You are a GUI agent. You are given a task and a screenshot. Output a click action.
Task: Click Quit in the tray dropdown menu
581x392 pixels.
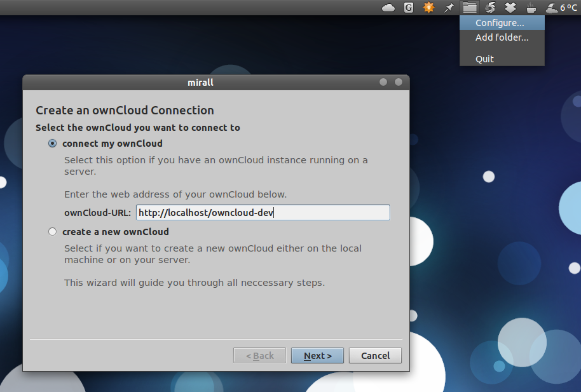point(484,58)
